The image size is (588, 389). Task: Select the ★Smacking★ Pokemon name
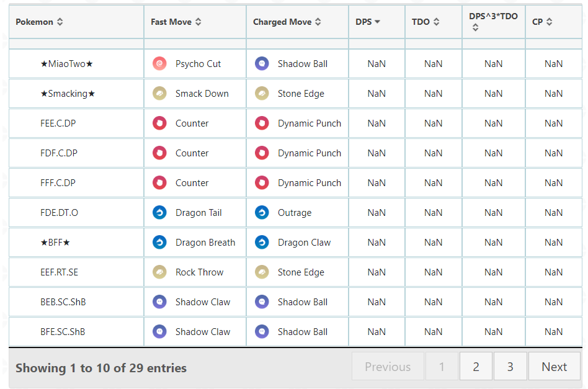click(x=68, y=94)
